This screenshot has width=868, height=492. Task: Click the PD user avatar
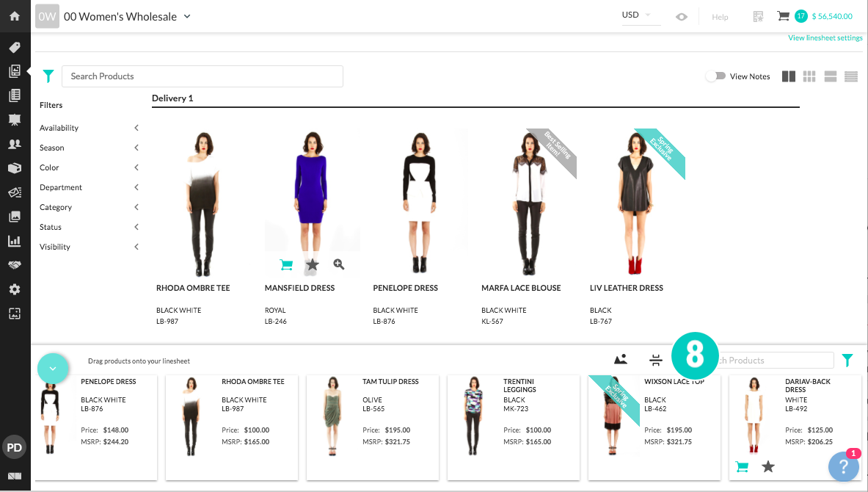pos(15,447)
